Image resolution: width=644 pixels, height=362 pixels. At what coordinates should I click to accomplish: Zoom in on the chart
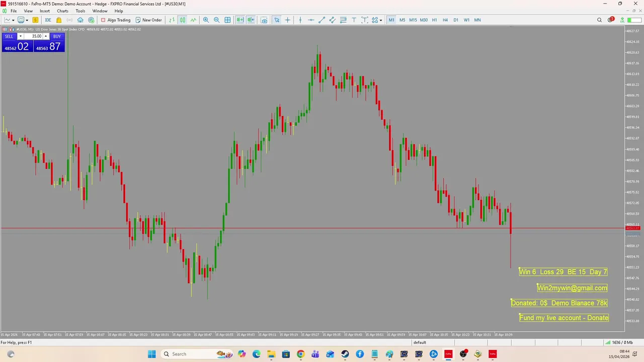coord(206,20)
